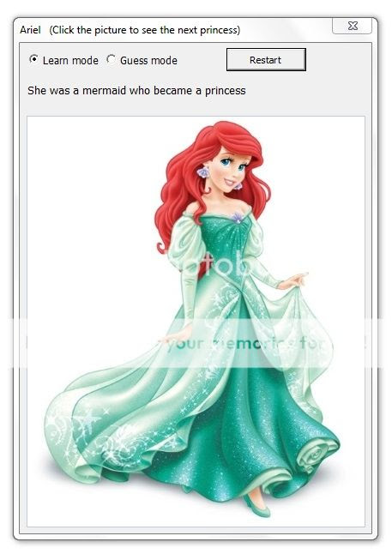Click the "Guess mode" label text
Viewport: 392px width, 554px height.
148,60
